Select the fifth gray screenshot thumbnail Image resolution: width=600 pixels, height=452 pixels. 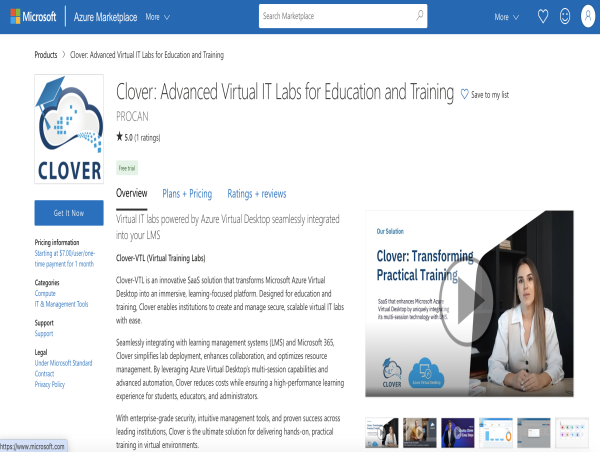click(x=534, y=433)
